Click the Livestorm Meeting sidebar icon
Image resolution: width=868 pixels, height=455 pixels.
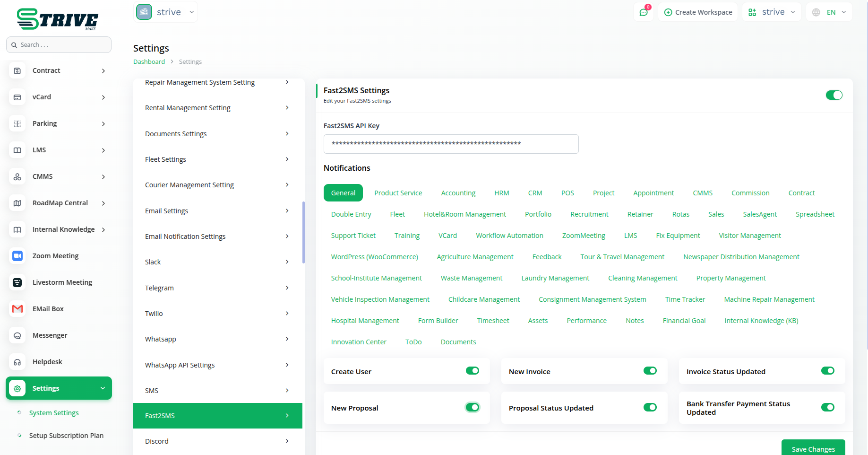click(x=17, y=282)
